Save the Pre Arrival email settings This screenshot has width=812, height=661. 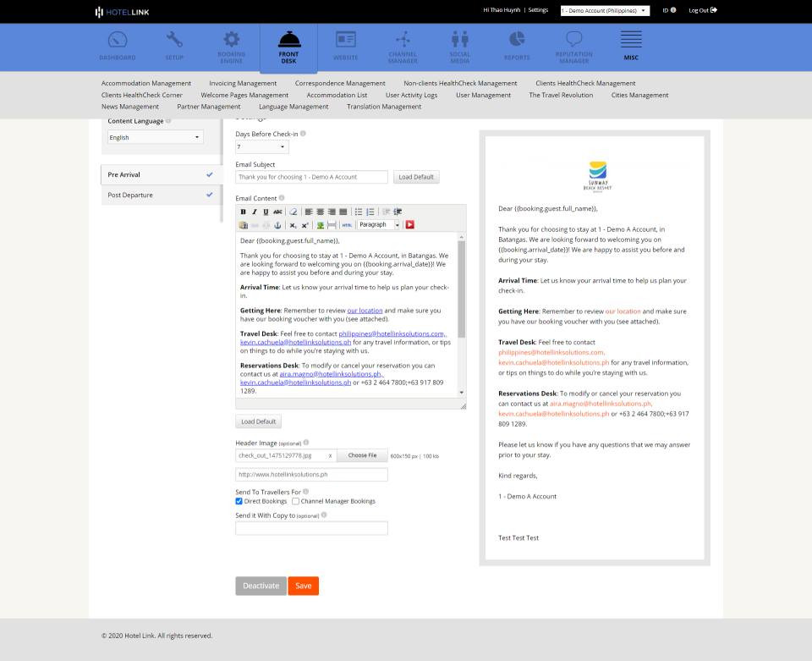click(x=303, y=585)
